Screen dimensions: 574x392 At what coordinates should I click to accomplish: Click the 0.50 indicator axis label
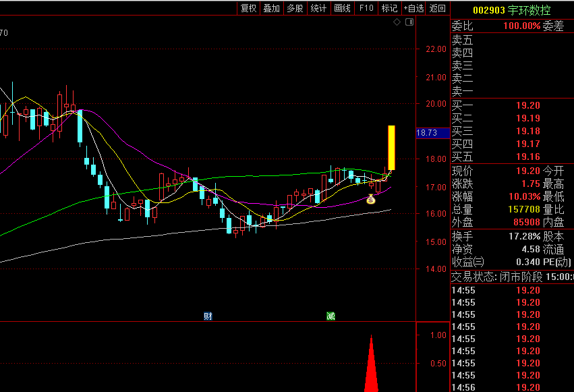point(438,364)
